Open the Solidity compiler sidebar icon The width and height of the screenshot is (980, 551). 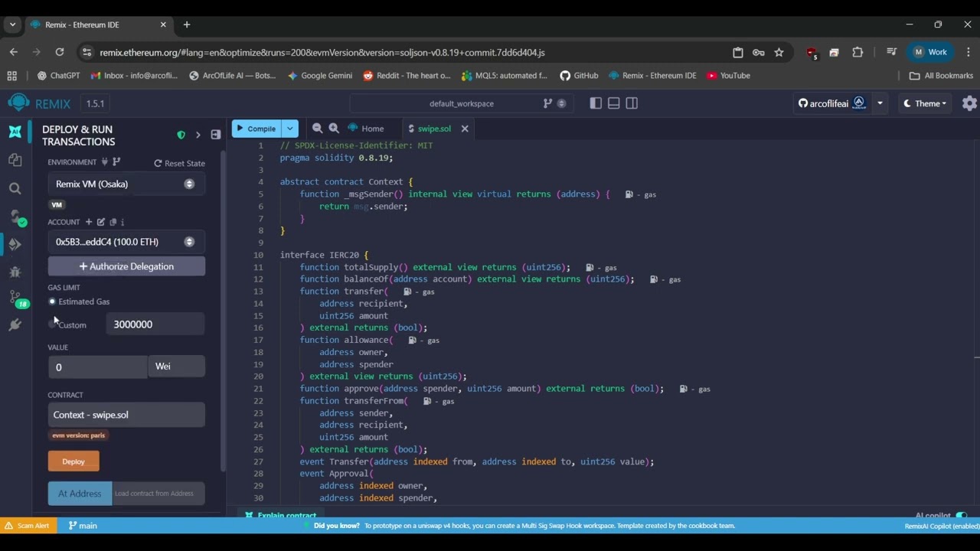point(16,217)
